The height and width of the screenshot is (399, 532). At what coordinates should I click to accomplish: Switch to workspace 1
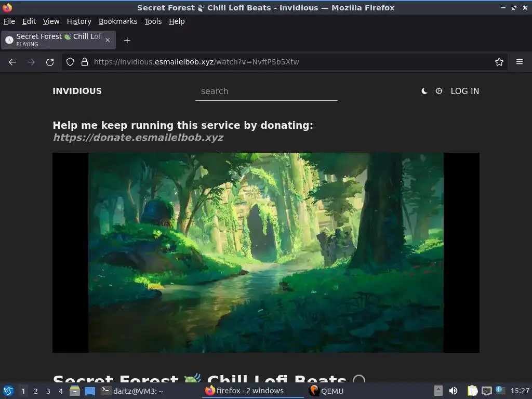[x=23, y=391]
